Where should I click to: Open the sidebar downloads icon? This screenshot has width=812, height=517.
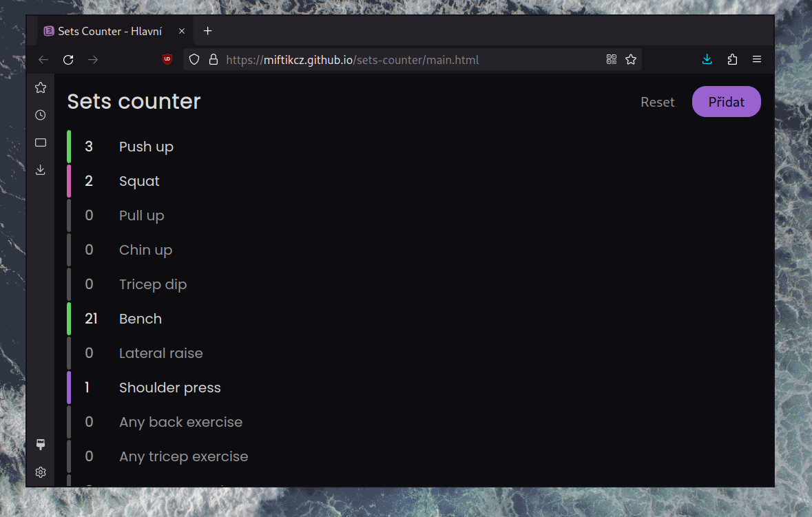point(41,169)
